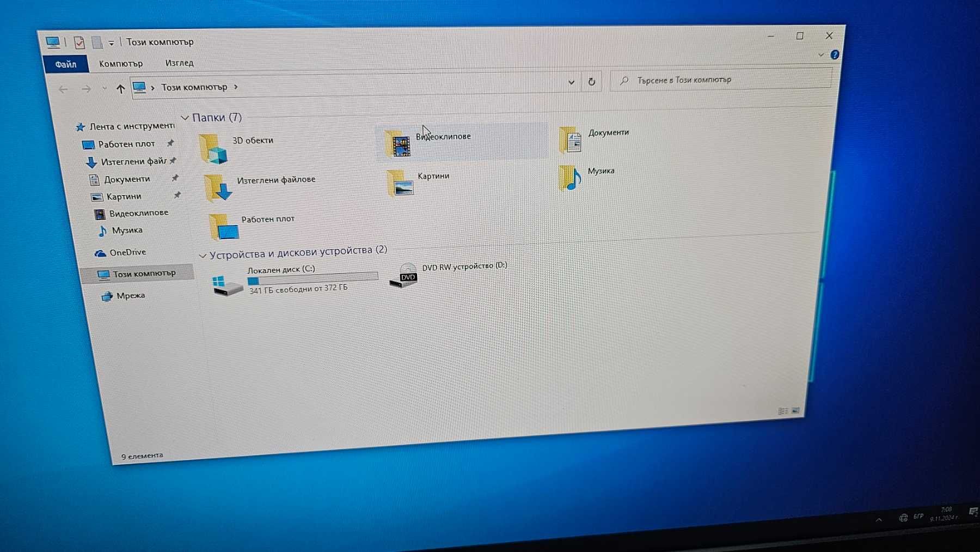Show hidden tray icons chevron
The height and width of the screenshot is (552, 980).
pos(879,520)
